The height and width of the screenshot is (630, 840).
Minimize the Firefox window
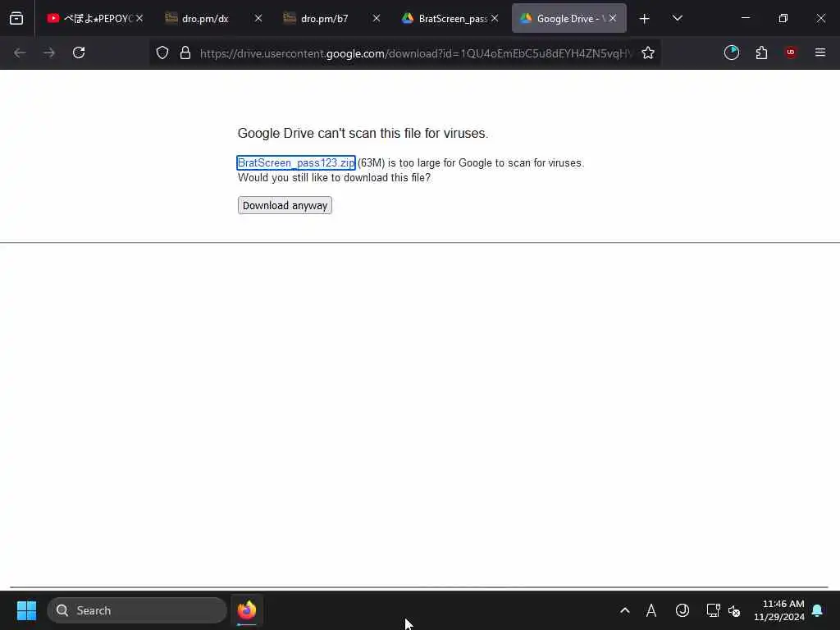click(746, 18)
